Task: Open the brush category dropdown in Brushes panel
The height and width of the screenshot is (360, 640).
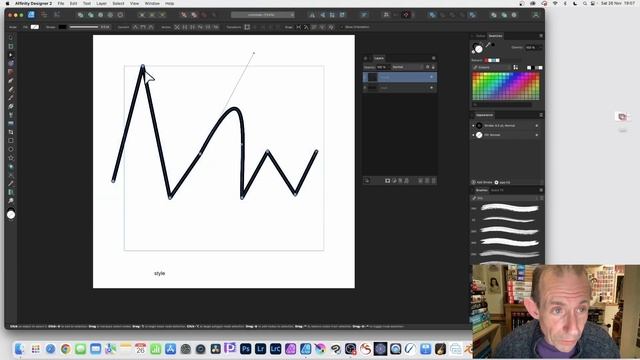Action: pyautogui.click(x=504, y=198)
